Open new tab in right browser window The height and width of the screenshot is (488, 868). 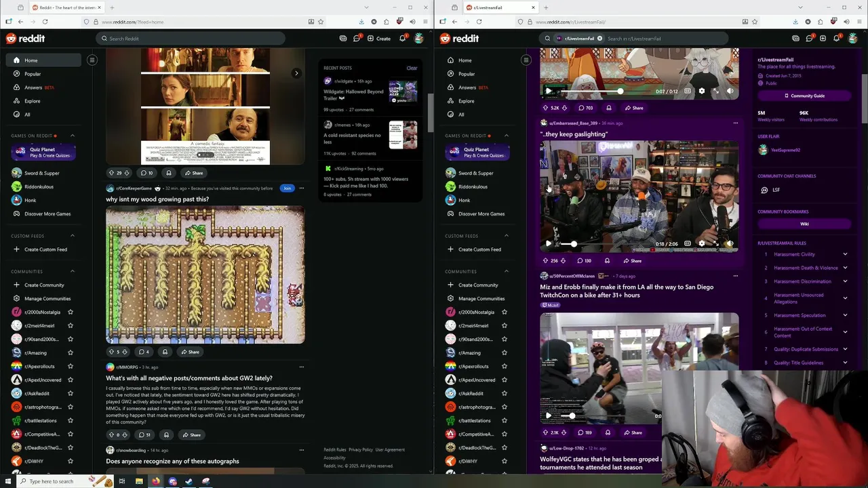pyautogui.click(x=546, y=7)
